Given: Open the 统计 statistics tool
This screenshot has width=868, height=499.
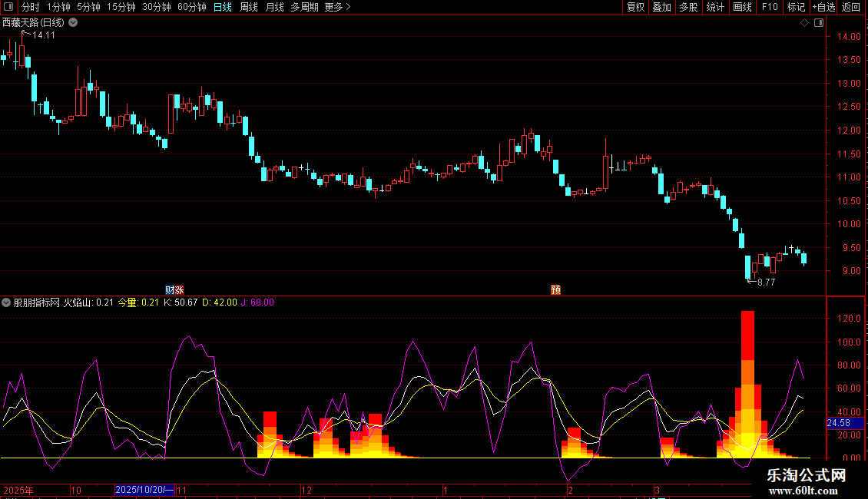Looking at the screenshot, I should click(715, 7).
